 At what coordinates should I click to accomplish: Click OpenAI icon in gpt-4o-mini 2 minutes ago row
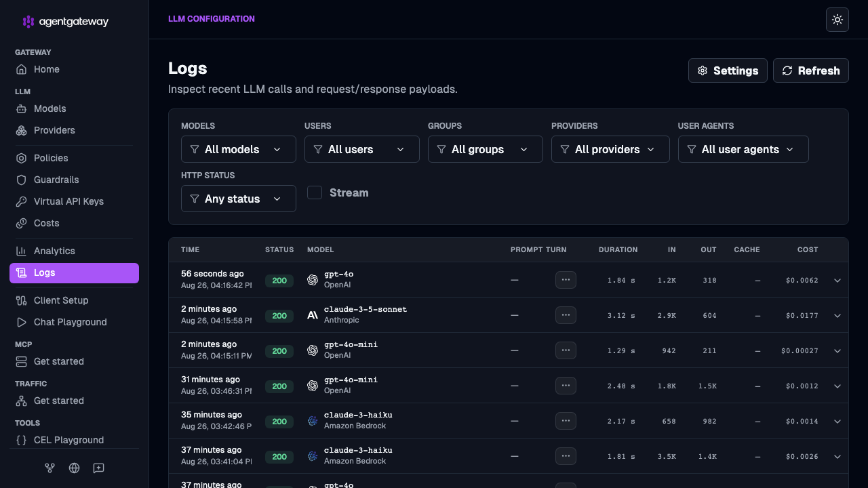(x=313, y=350)
